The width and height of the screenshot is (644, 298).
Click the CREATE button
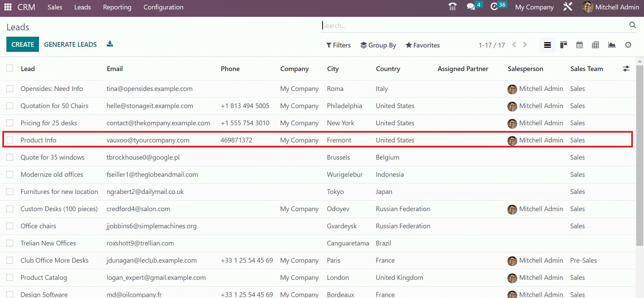coord(23,44)
